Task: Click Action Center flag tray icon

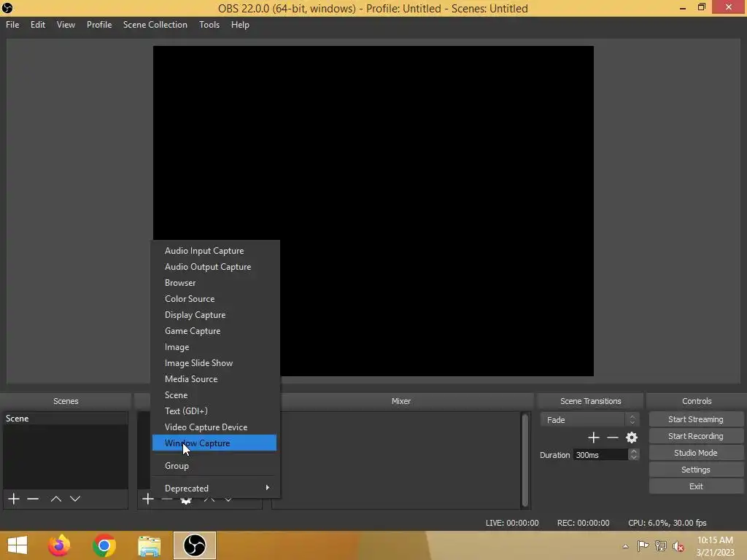Action: tap(643, 546)
